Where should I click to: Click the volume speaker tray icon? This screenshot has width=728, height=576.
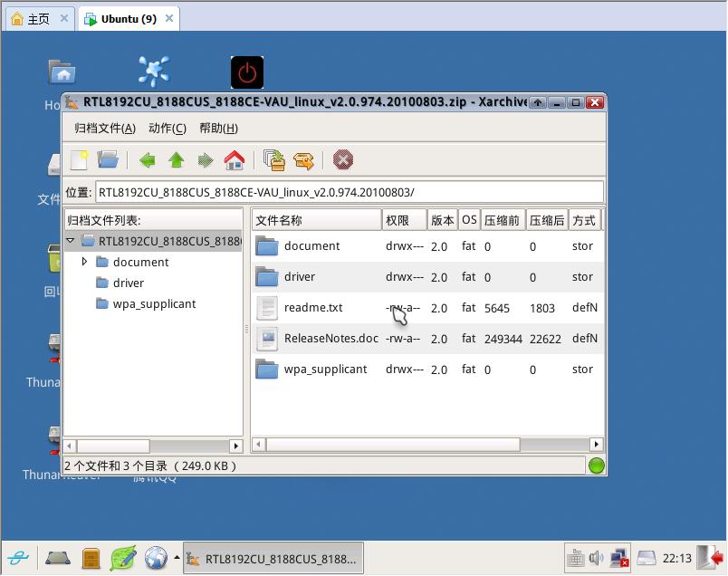coord(596,558)
